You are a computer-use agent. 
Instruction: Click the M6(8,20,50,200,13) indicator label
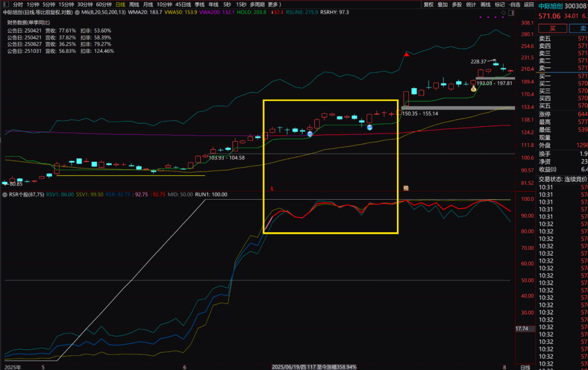pos(103,13)
